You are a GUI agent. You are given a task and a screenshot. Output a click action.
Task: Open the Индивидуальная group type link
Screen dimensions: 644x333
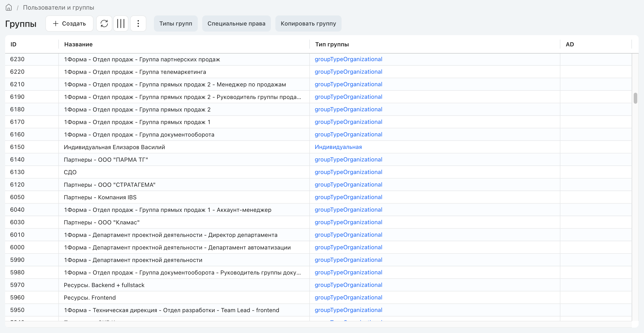(x=338, y=147)
